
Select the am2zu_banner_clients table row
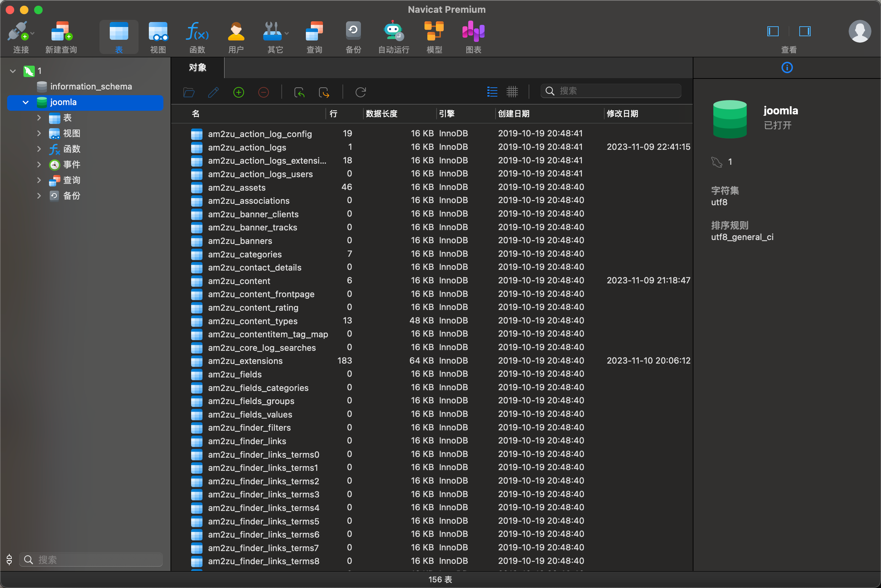(432, 214)
